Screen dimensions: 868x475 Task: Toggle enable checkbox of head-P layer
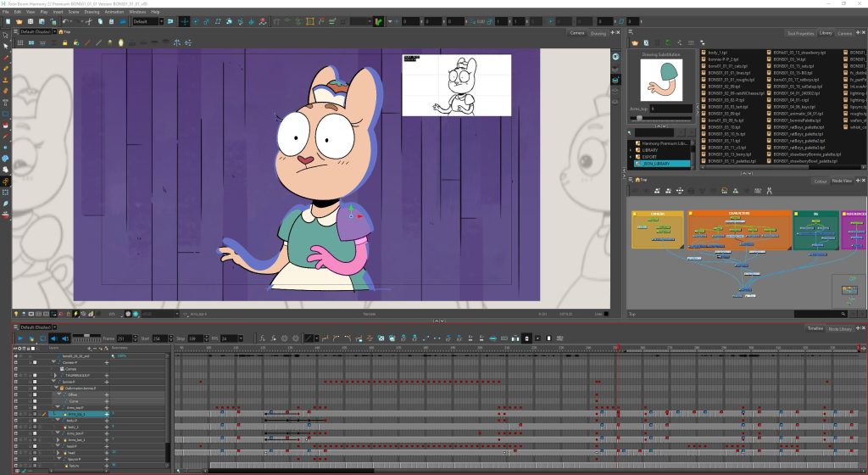[15, 446]
